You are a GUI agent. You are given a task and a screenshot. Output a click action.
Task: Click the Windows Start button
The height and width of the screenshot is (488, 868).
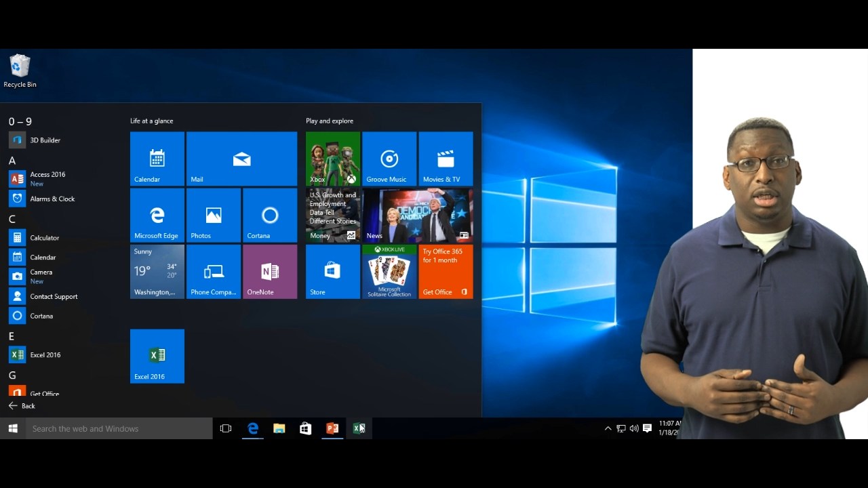coord(12,428)
